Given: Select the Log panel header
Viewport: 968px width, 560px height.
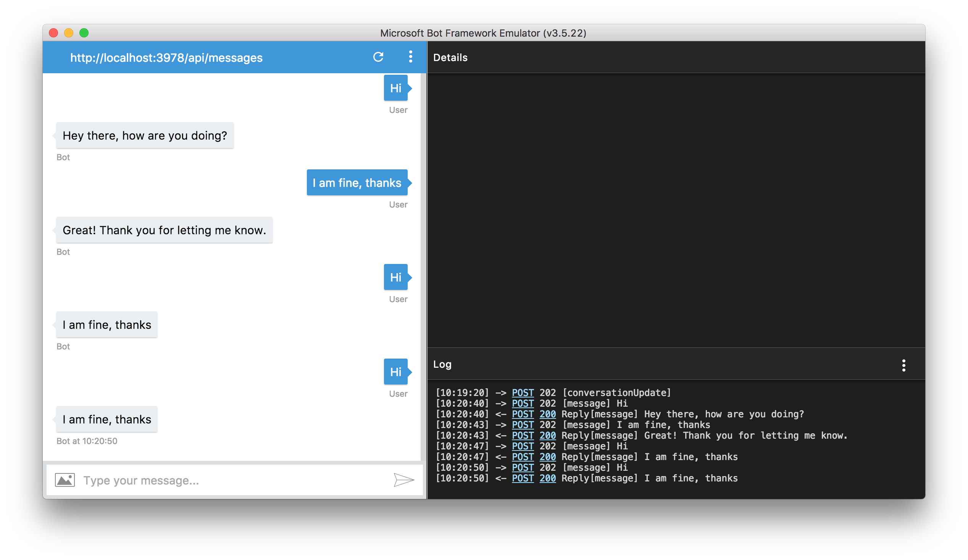Looking at the screenshot, I should pos(442,364).
